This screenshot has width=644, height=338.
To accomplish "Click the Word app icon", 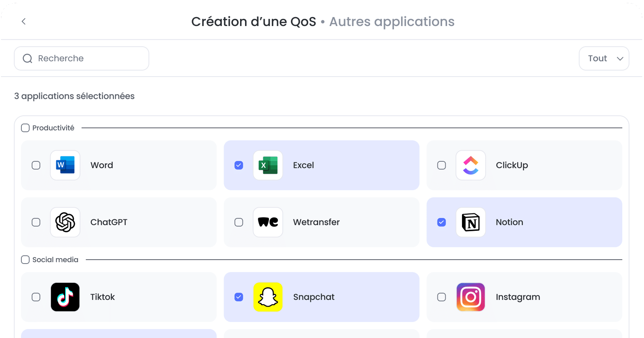I will pyautogui.click(x=65, y=165).
